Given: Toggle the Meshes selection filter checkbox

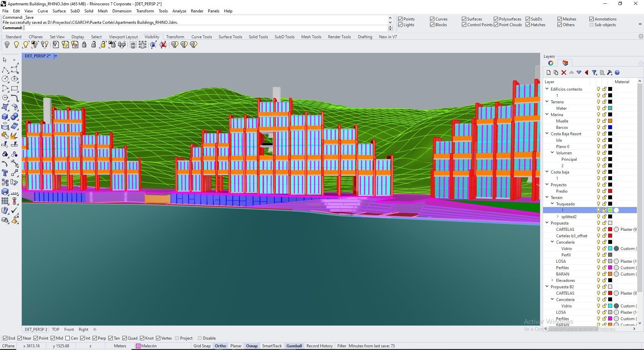Looking at the screenshot, I should [x=559, y=19].
